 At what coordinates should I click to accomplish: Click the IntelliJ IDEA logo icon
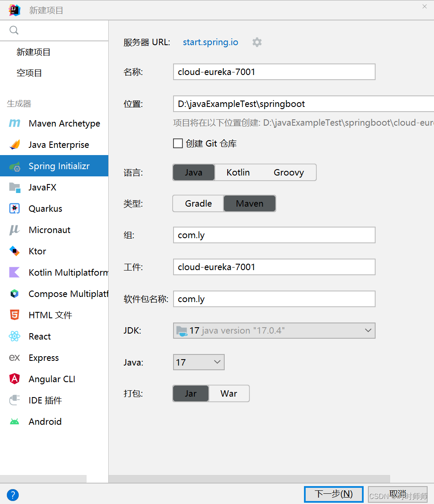[x=14, y=10]
